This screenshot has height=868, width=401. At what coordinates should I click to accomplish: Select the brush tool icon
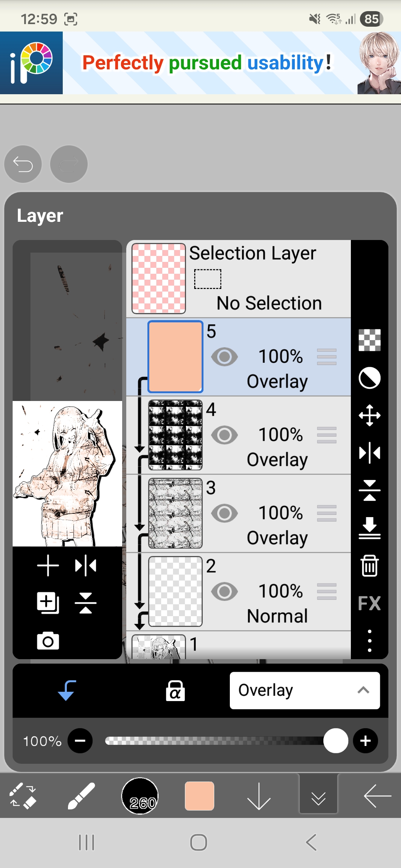tap(81, 796)
